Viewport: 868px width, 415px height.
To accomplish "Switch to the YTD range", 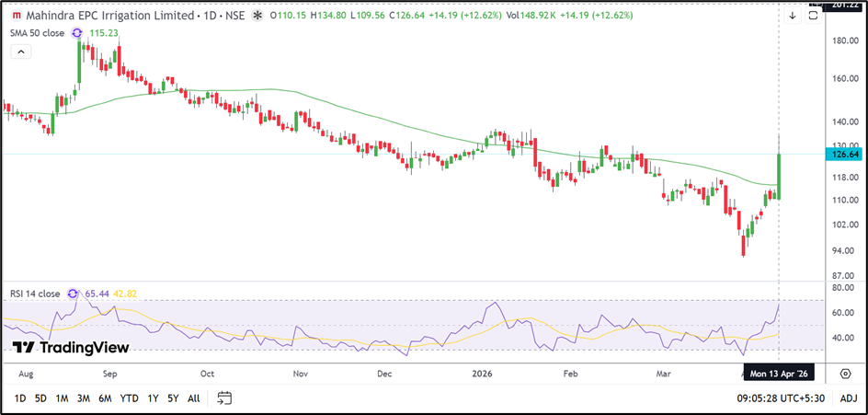I will (130, 398).
